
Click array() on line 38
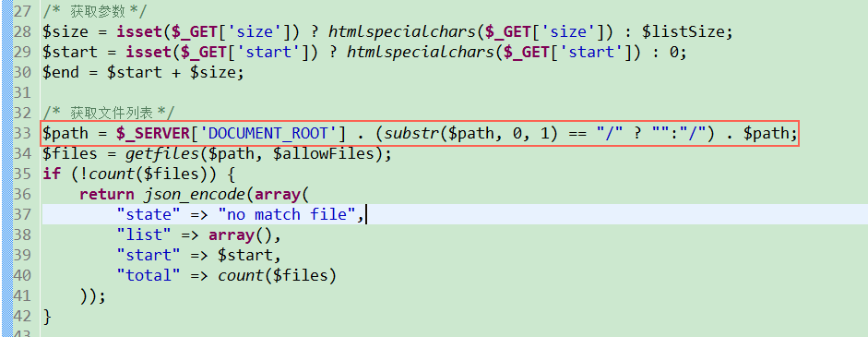(240, 235)
